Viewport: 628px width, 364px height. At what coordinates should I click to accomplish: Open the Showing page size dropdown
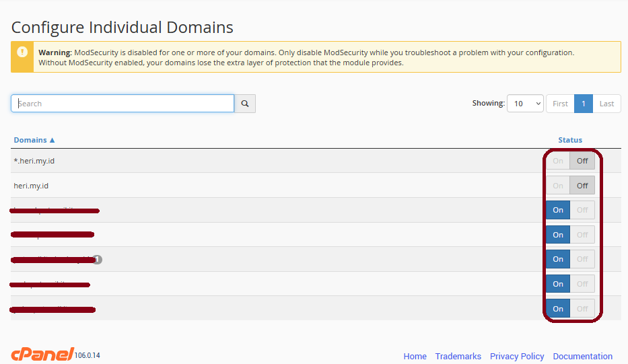point(525,104)
